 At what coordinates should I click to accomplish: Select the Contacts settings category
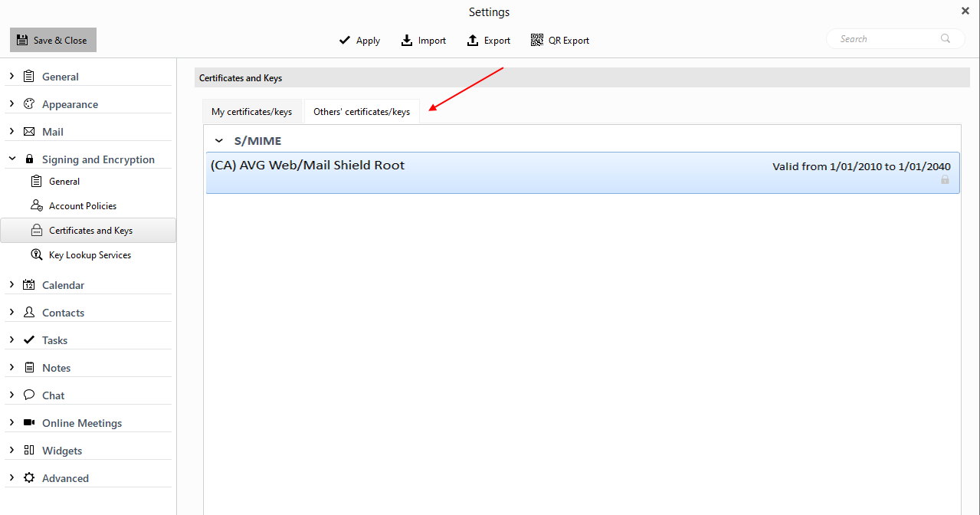(x=63, y=313)
